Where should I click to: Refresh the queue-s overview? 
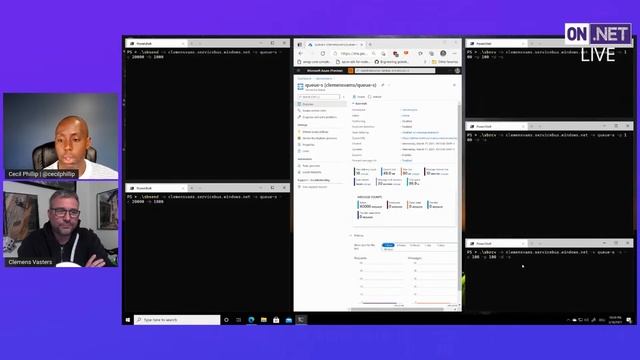pos(375,97)
